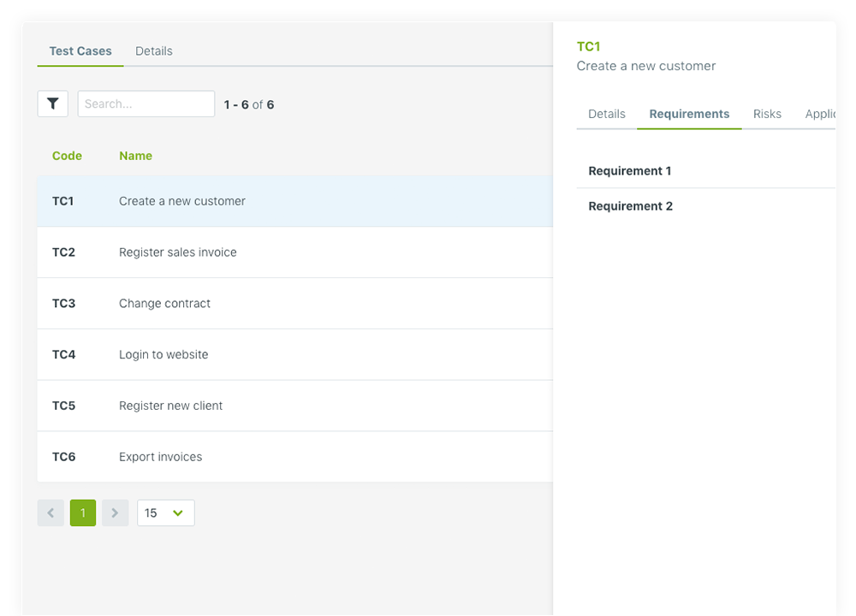Viewport: 856px width, 616px height.
Task: Select the TC2 code cell
Action: [x=63, y=252]
